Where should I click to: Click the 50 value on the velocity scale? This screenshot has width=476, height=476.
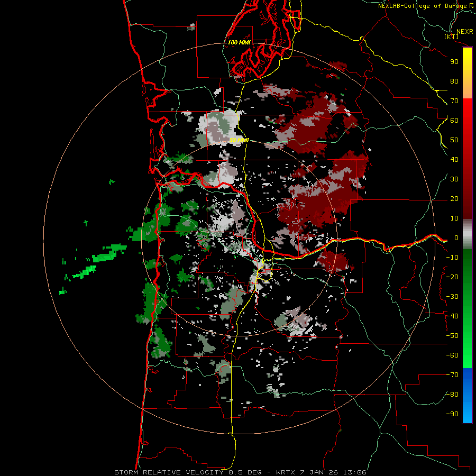pos(454,140)
